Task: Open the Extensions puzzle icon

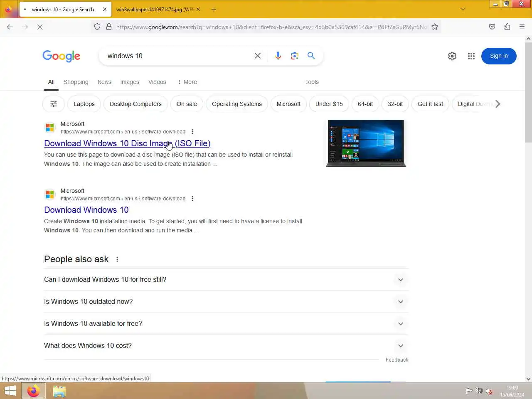Action: tap(507, 27)
